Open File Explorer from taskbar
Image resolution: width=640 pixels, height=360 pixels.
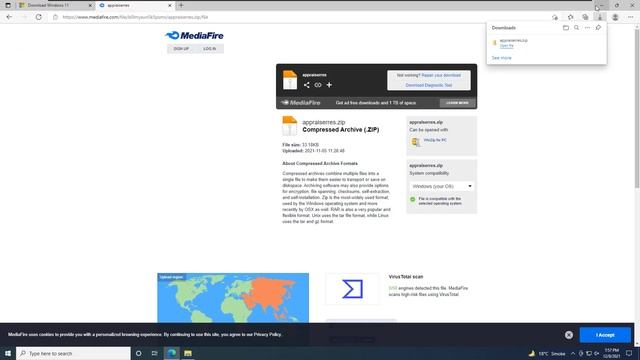(188, 353)
